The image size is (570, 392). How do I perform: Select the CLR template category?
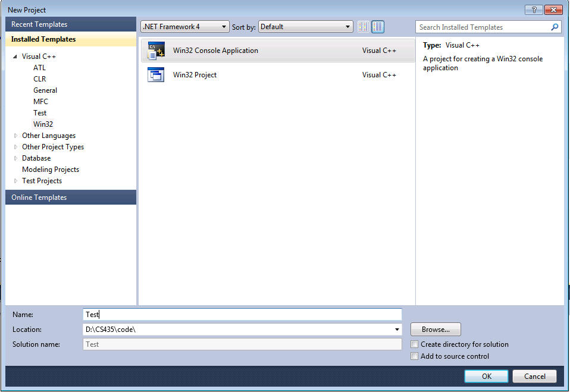click(x=40, y=79)
